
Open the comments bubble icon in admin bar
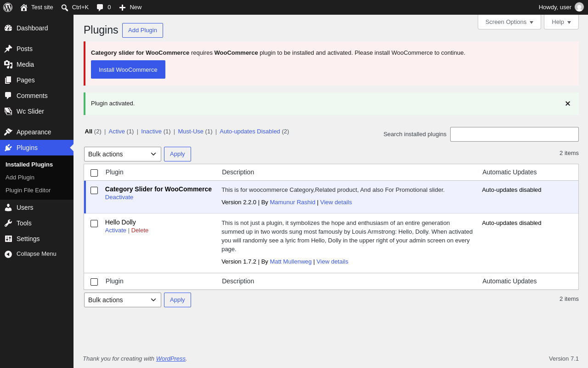tap(100, 7)
